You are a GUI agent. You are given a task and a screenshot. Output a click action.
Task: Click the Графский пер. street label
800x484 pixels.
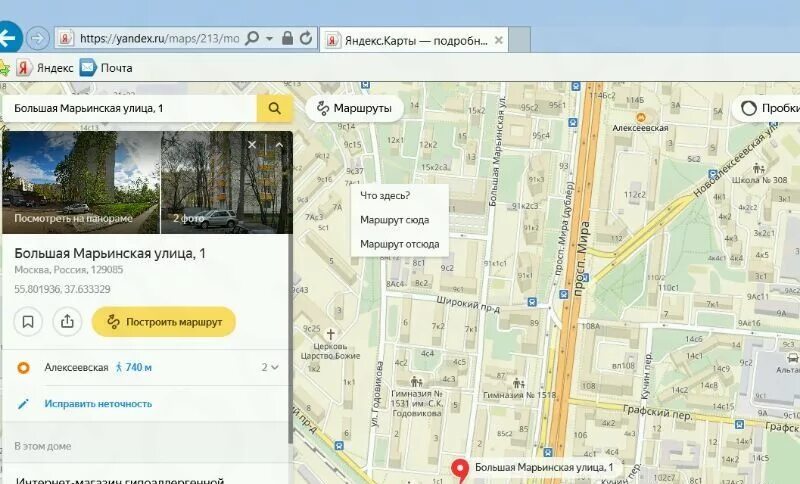tap(658, 412)
